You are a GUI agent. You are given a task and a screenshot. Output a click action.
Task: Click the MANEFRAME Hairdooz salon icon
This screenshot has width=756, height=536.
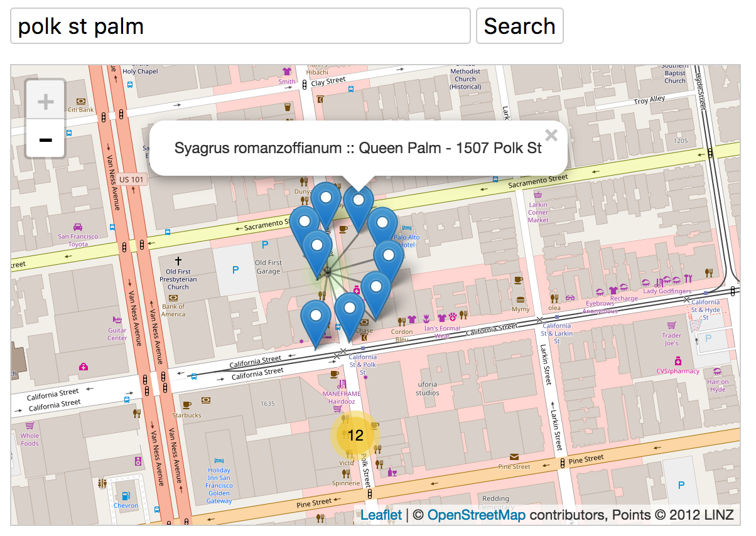pos(342,383)
